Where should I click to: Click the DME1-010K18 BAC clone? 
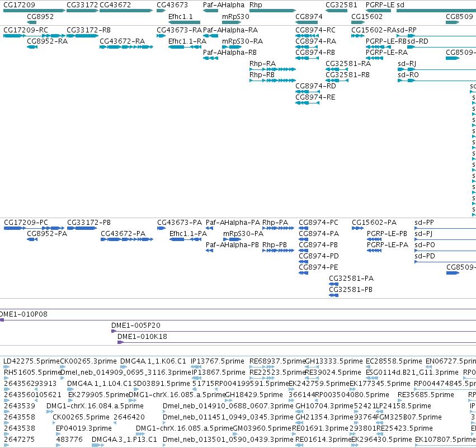click(296, 343)
